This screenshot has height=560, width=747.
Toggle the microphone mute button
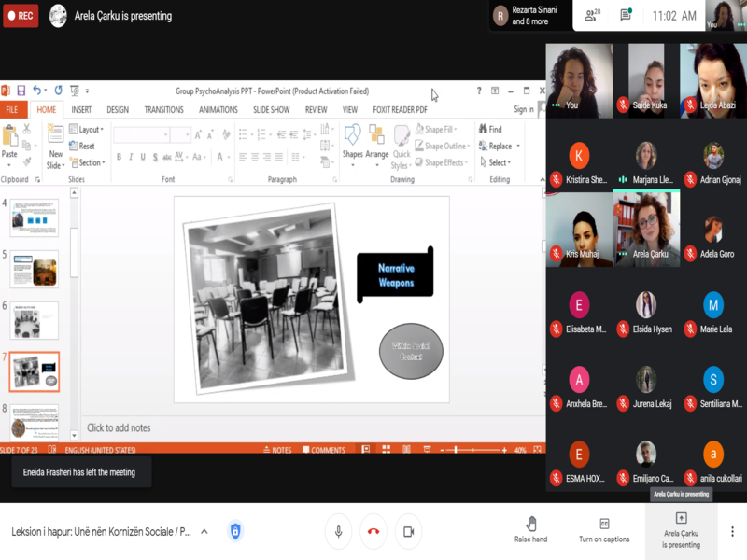click(339, 531)
